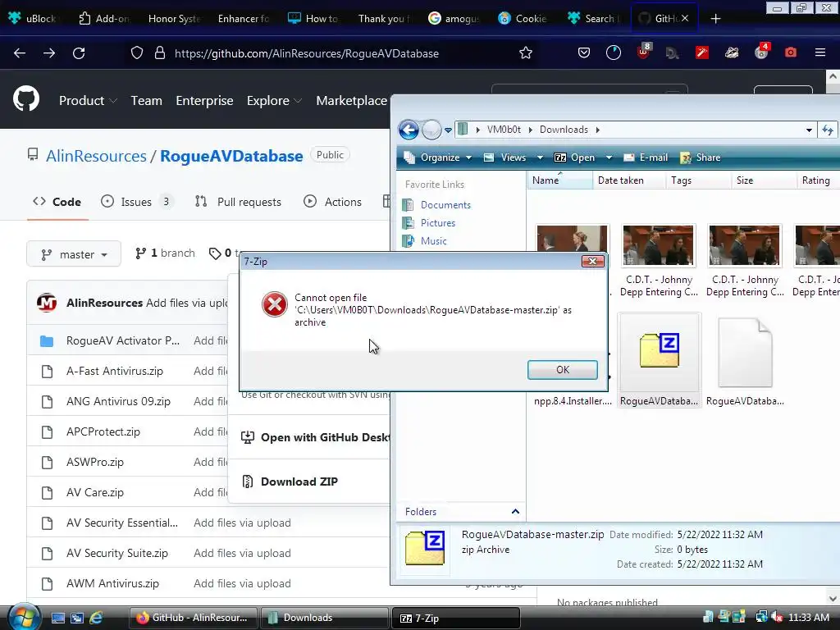Click Share in Explorer toolbar
This screenshot has width=840, height=630.
point(701,157)
